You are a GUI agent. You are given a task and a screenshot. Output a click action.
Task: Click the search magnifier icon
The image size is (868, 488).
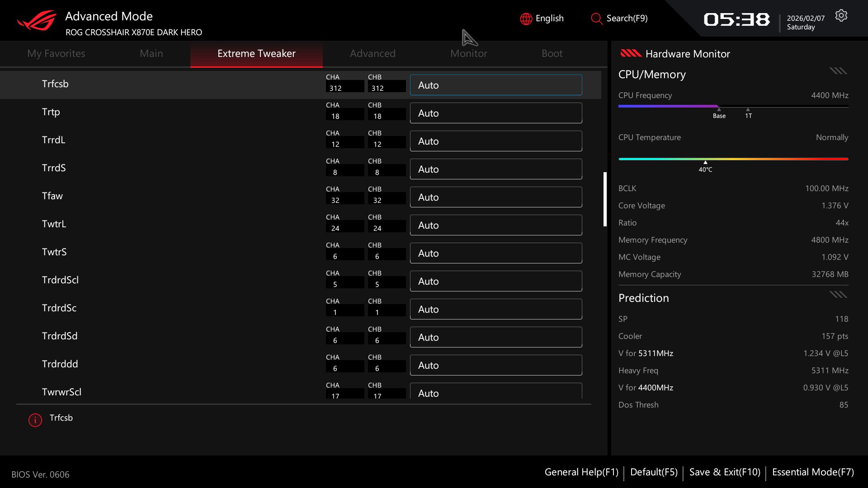pos(596,19)
